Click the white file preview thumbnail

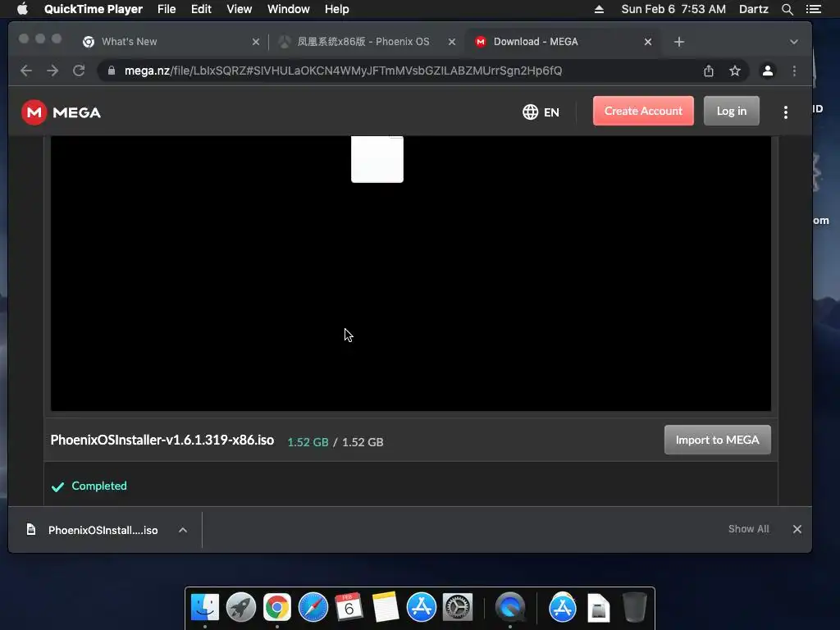click(377, 159)
